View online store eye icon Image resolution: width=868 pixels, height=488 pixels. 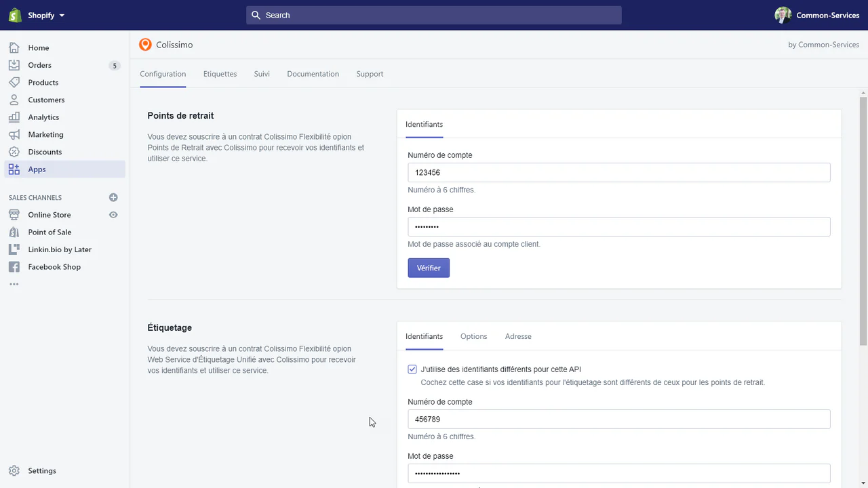(x=113, y=215)
